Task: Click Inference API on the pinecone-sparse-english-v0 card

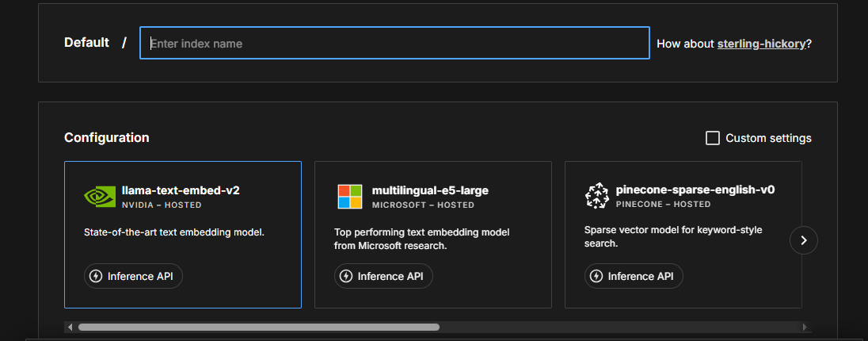Action: coord(634,276)
